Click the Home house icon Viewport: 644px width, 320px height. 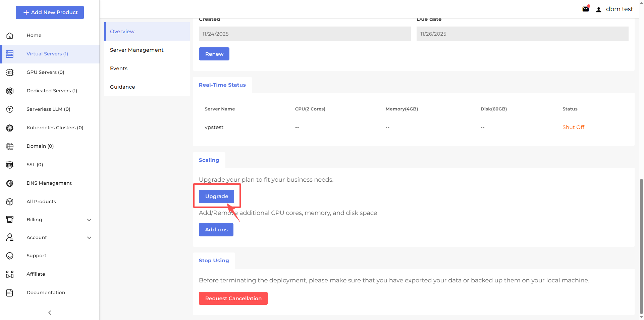tap(10, 35)
